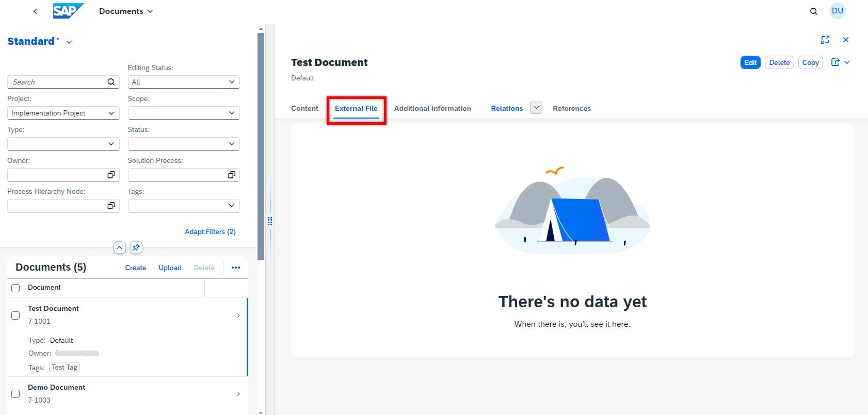
Task: Click the share export icon
Action: click(x=835, y=62)
